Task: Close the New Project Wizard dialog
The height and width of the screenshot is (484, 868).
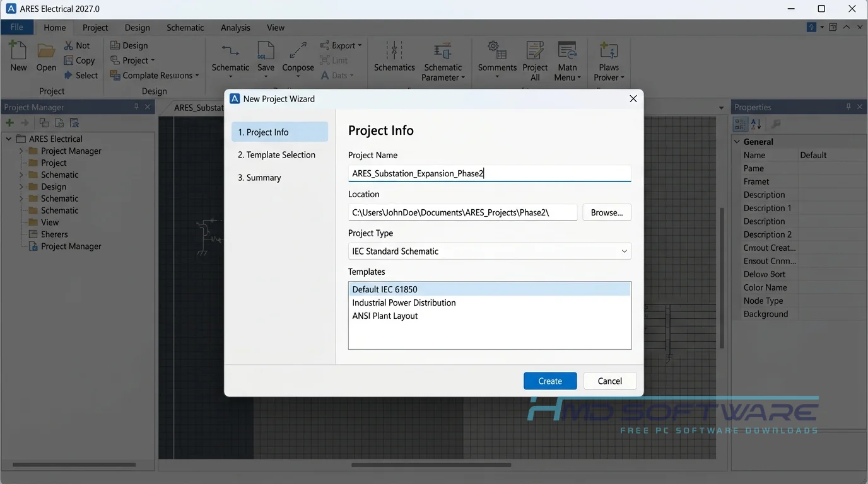Action: (x=633, y=98)
